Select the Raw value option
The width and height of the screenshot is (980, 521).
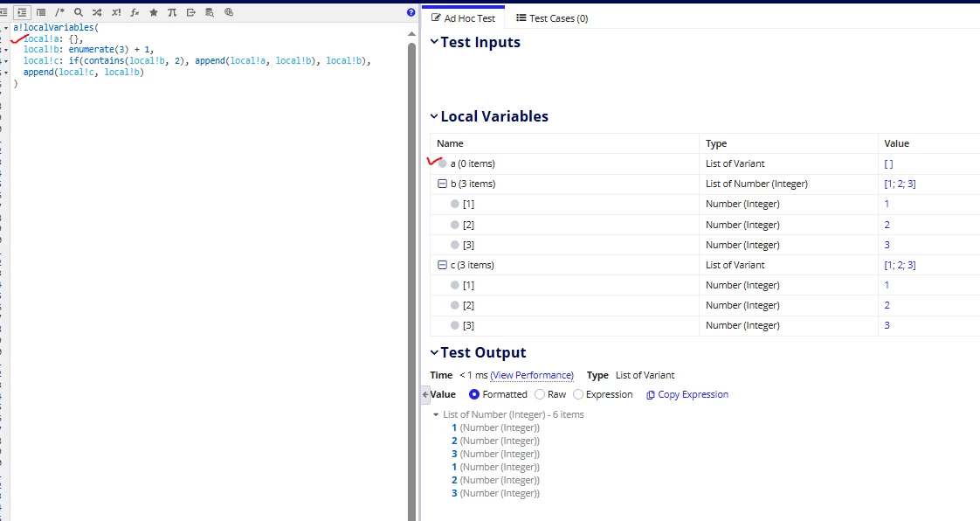click(x=540, y=394)
